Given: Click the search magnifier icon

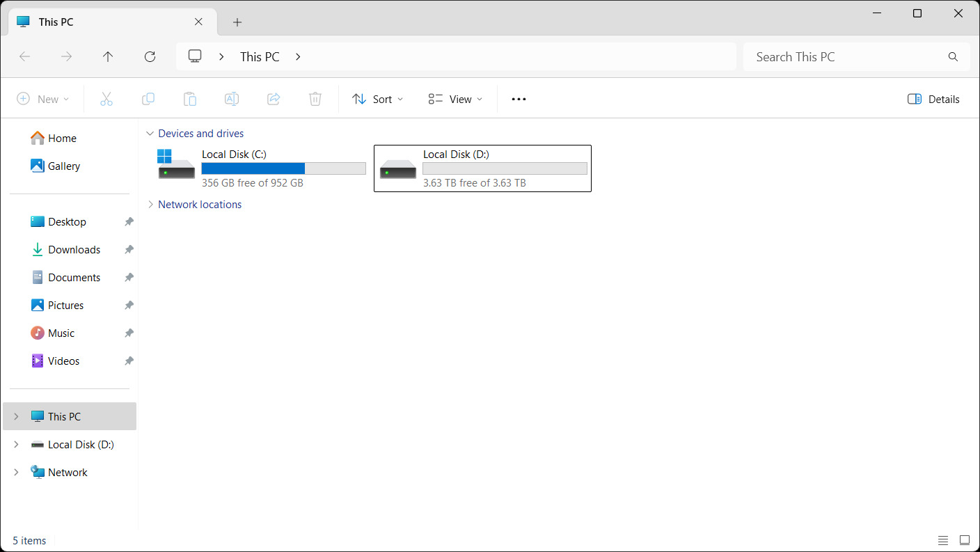Looking at the screenshot, I should click(954, 57).
